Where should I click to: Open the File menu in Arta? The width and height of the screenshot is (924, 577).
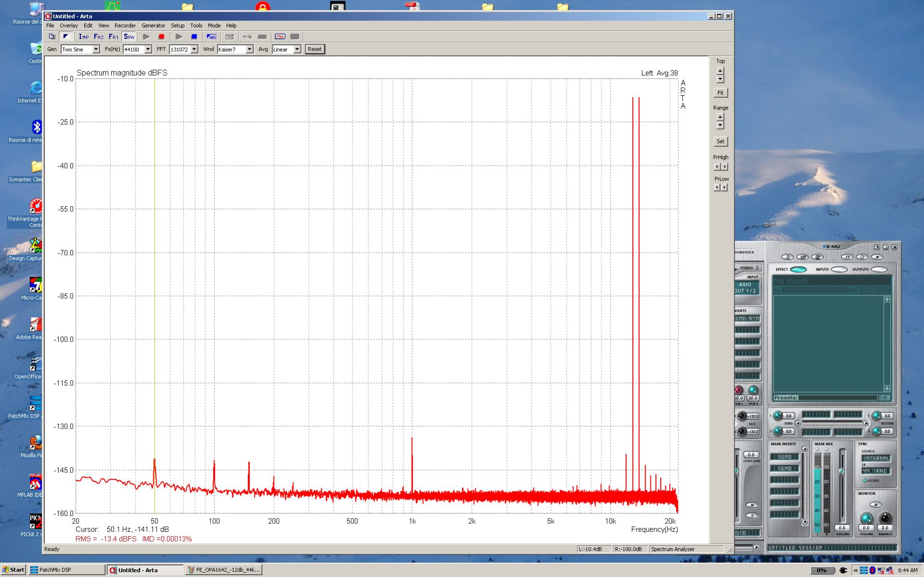click(50, 26)
